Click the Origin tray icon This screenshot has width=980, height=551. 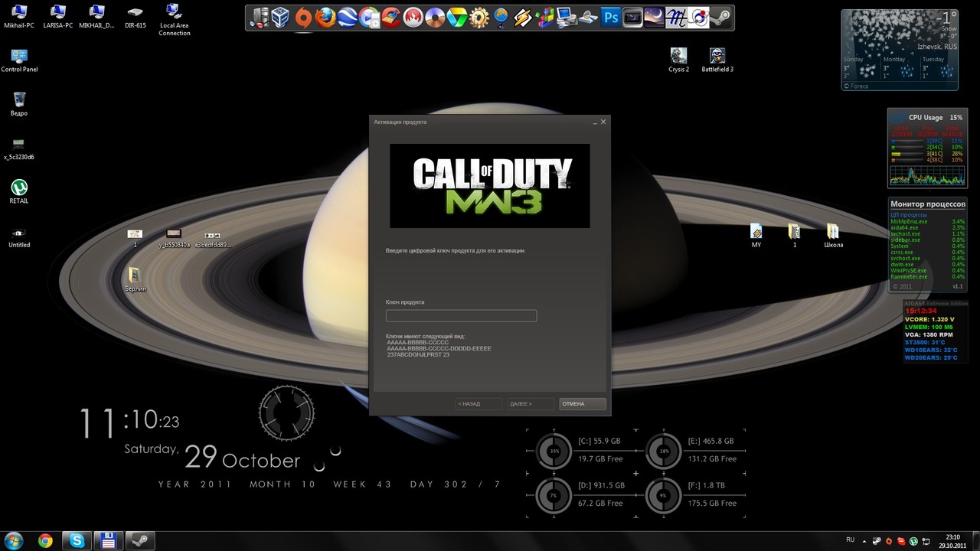pos(889,541)
